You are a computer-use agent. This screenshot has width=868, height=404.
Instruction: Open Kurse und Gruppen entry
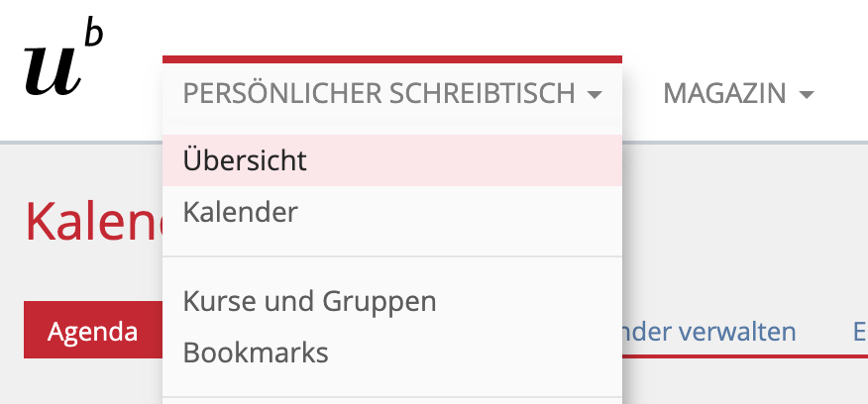point(309,300)
